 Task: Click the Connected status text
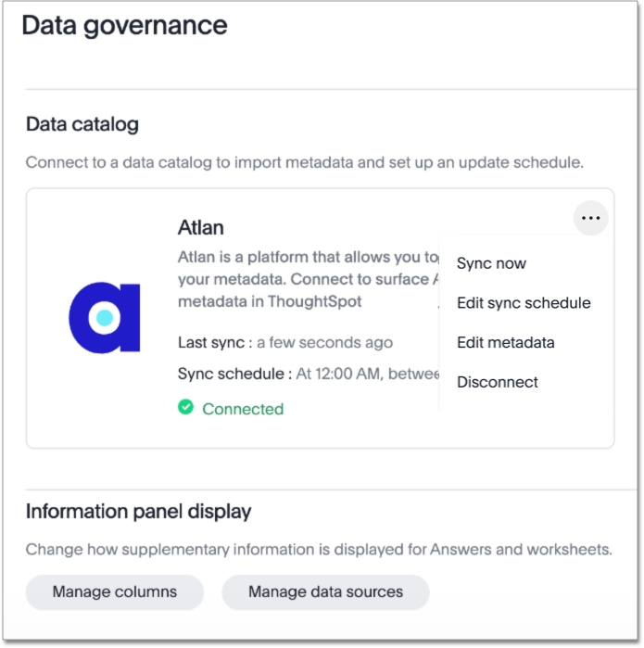tap(243, 409)
